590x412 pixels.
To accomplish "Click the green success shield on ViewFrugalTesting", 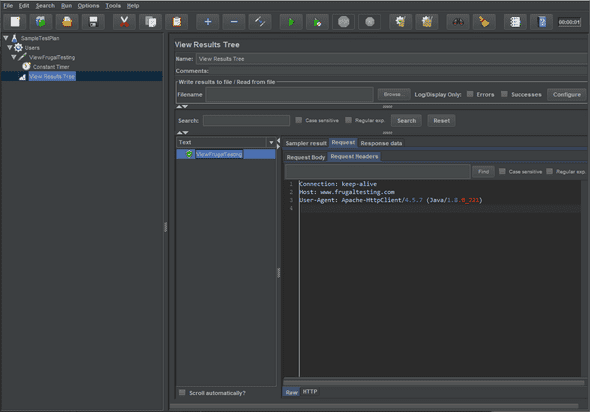I will coord(189,154).
